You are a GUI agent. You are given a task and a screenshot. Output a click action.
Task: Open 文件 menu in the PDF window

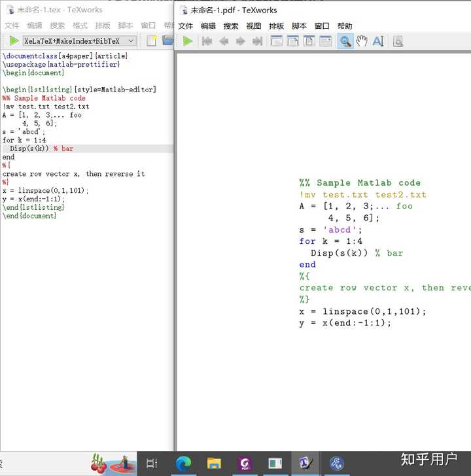click(186, 26)
